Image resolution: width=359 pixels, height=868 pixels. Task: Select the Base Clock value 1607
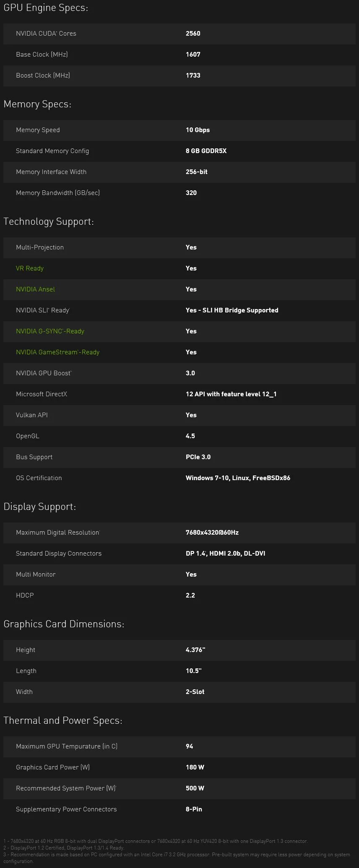pos(193,55)
